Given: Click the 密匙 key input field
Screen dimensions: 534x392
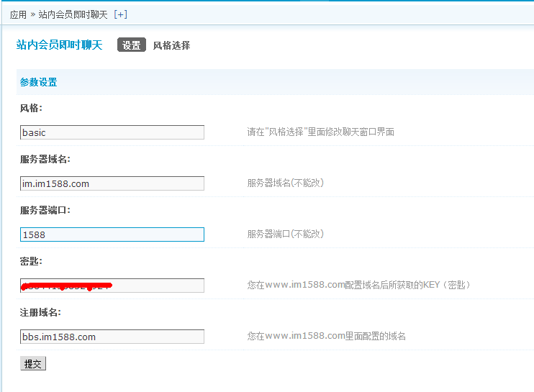Looking at the screenshot, I should coord(112,286).
